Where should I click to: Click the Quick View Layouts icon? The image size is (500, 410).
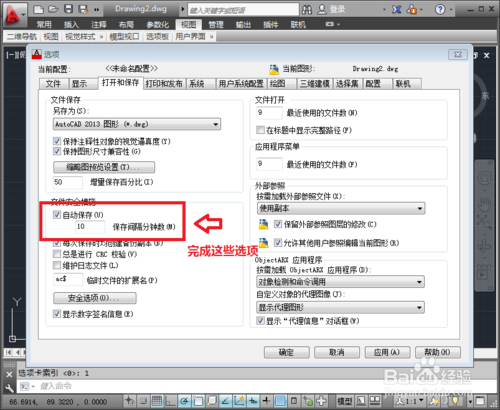pos(361,400)
